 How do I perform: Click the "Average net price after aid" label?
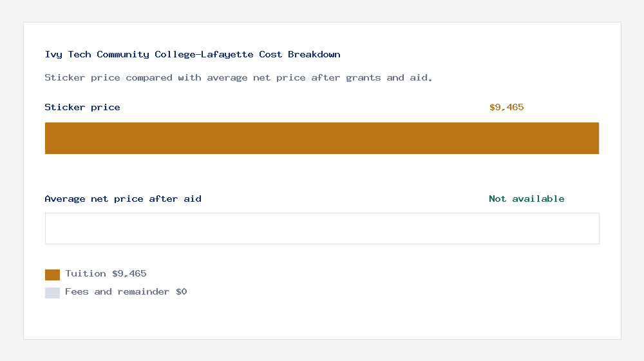point(123,199)
